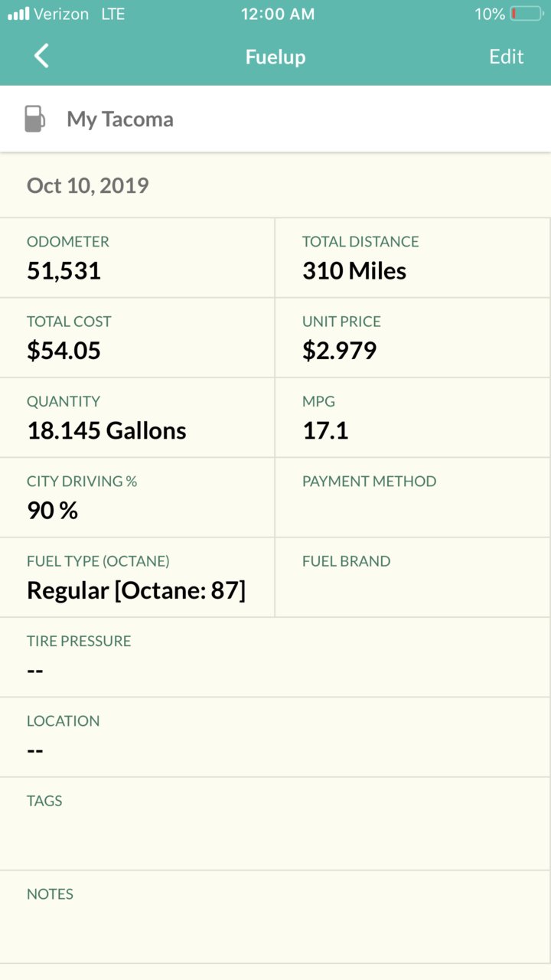This screenshot has height=980, width=551.
Task: Tap the battery indicator icon
Action: 525,14
